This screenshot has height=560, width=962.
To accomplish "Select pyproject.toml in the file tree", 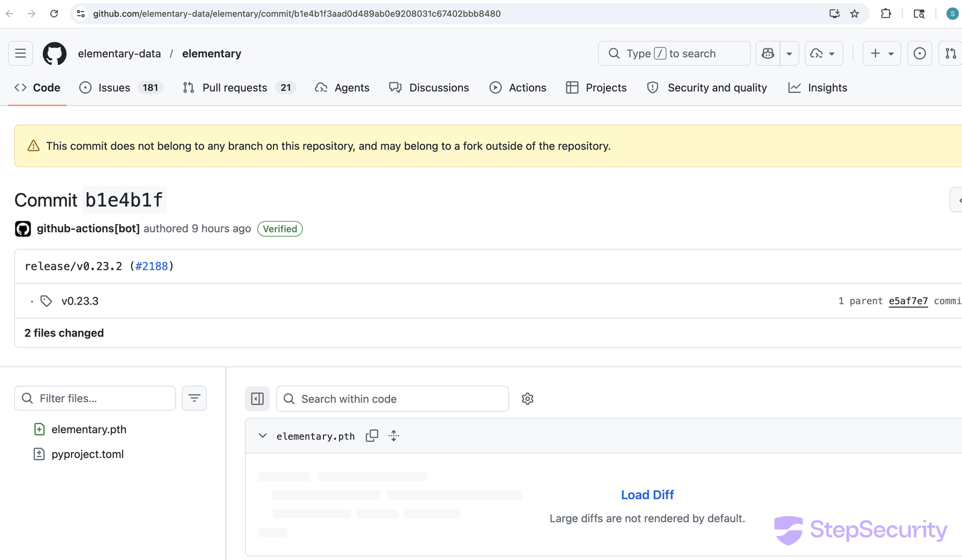I will [x=88, y=454].
